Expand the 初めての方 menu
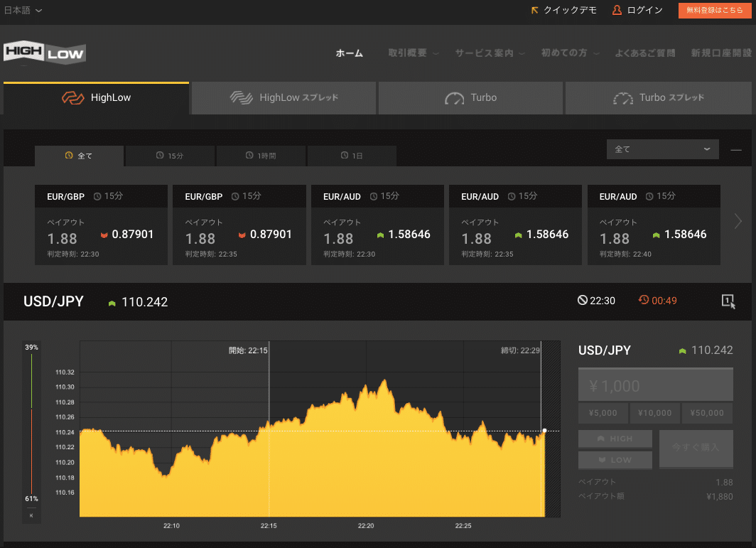The width and height of the screenshot is (756, 548). [570, 53]
